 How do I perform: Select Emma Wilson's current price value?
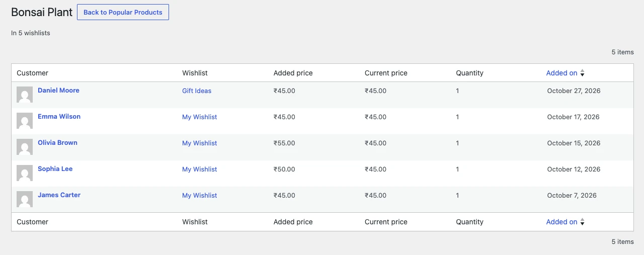[x=375, y=117]
